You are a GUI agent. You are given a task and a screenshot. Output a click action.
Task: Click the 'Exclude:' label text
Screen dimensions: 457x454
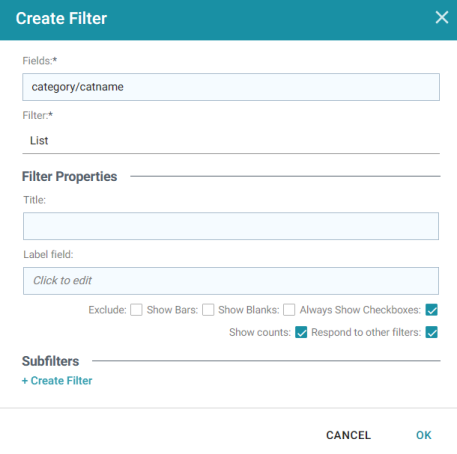click(107, 310)
